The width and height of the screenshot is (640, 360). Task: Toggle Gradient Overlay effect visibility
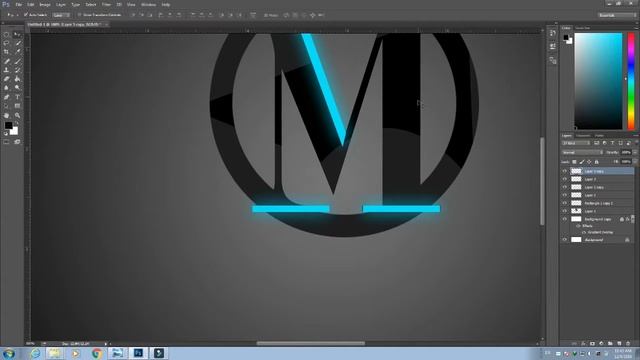(x=584, y=232)
